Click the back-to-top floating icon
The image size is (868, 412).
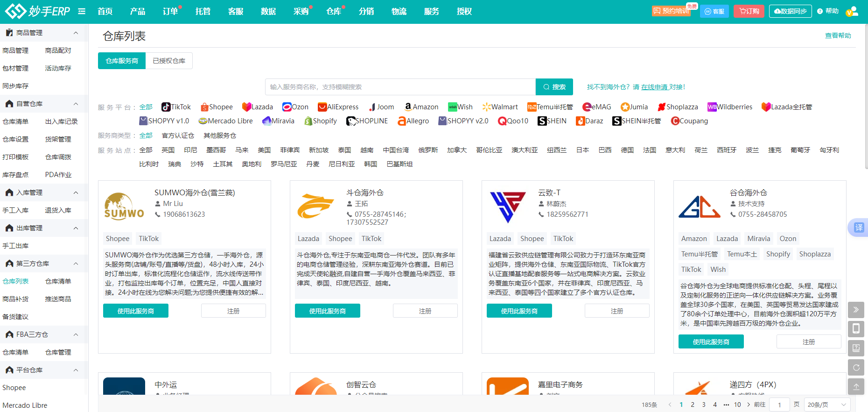tap(856, 387)
